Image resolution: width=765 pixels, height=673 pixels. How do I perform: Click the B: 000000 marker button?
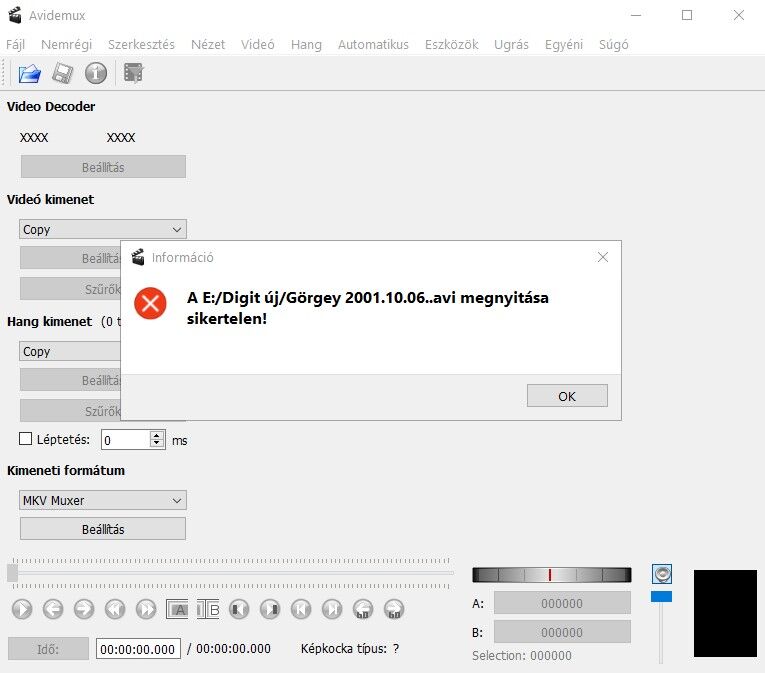tap(562, 632)
